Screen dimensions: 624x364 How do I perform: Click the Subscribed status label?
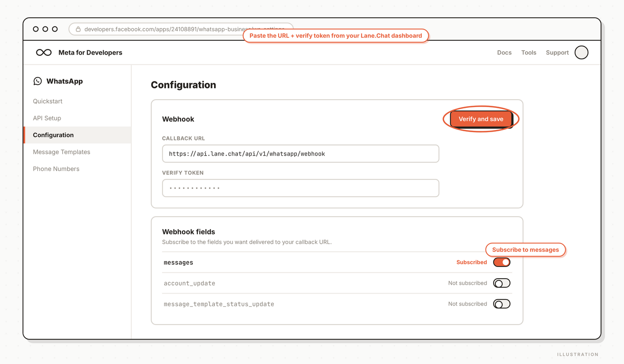471,262
